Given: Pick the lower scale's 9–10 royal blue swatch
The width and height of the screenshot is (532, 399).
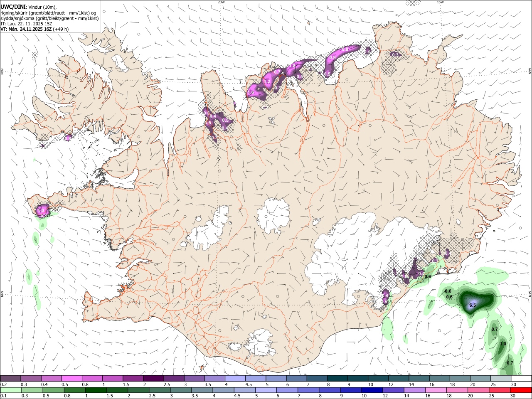Looking at the screenshot, I should 350,390.
